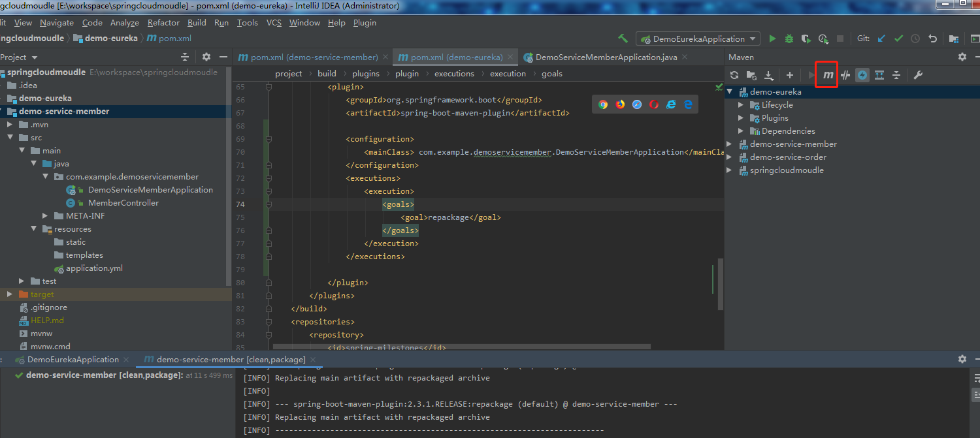Expand all nodes in the Maven tree
The height and width of the screenshot is (438, 980).
[x=880, y=74]
